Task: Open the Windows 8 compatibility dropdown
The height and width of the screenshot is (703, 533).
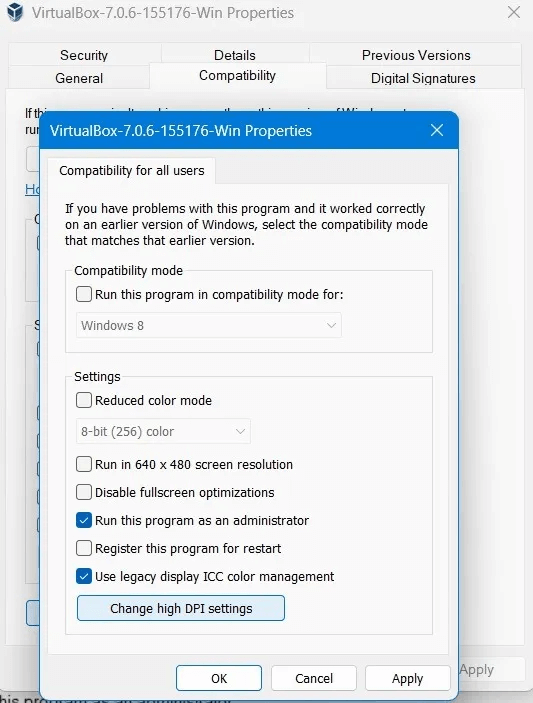Action: coord(208,325)
